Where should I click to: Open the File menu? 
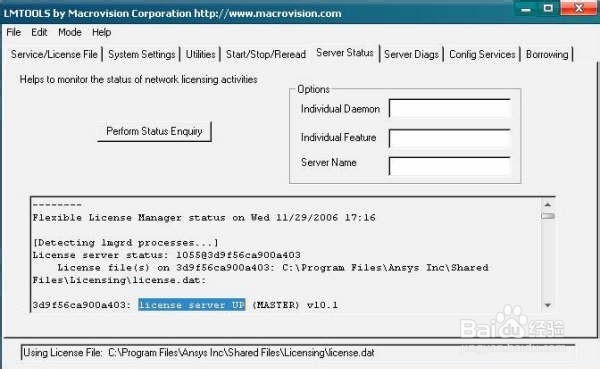point(14,32)
